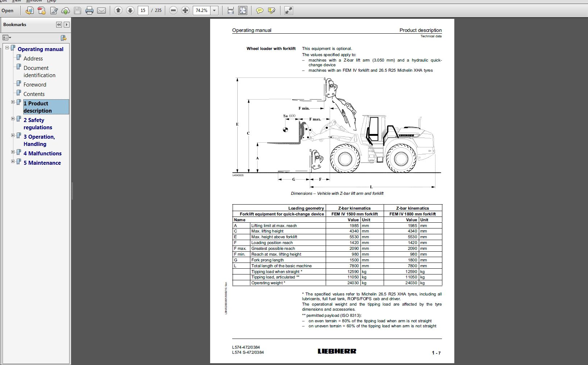Image resolution: width=588 pixels, height=365 pixels.
Task: Add a sticky note comment
Action: click(259, 11)
